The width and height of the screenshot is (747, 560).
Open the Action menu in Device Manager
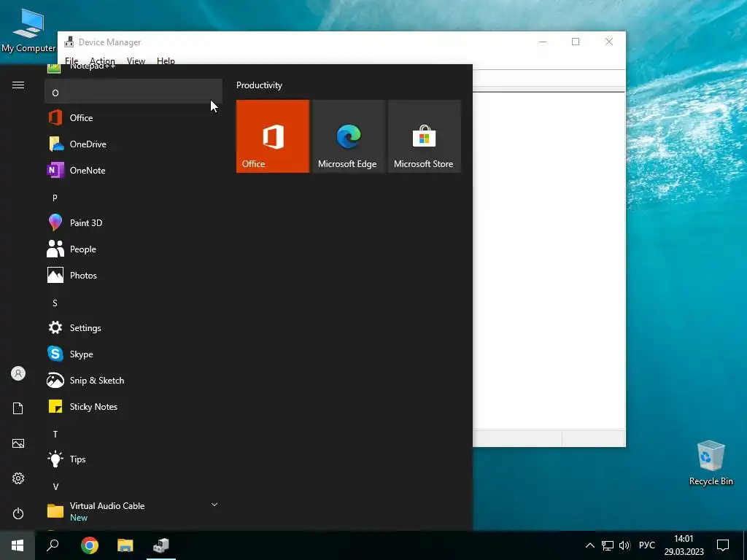coord(102,61)
